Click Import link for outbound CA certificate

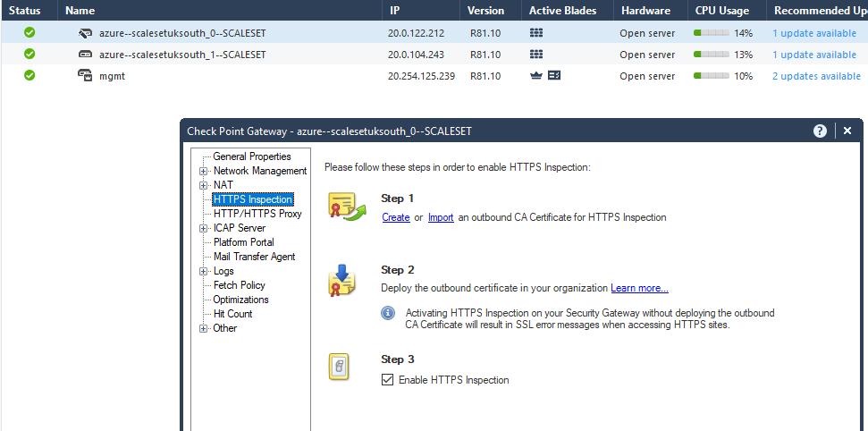pyautogui.click(x=441, y=217)
